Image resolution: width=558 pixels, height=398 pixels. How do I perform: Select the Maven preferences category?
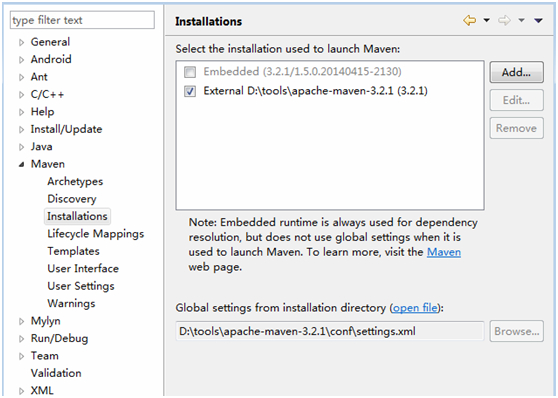click(x=48, y=164)
